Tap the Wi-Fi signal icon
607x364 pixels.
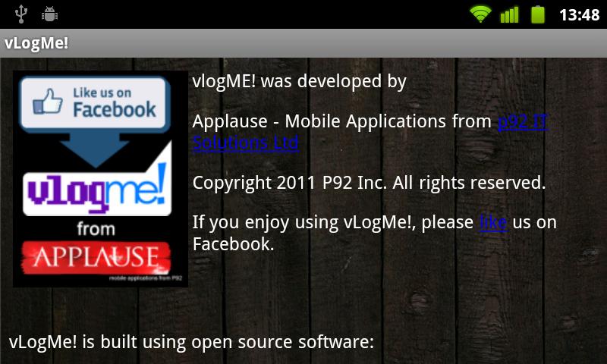coord(480,14)
